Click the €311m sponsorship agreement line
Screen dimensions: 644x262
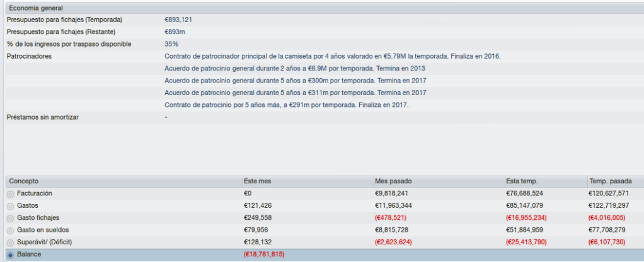296,93
